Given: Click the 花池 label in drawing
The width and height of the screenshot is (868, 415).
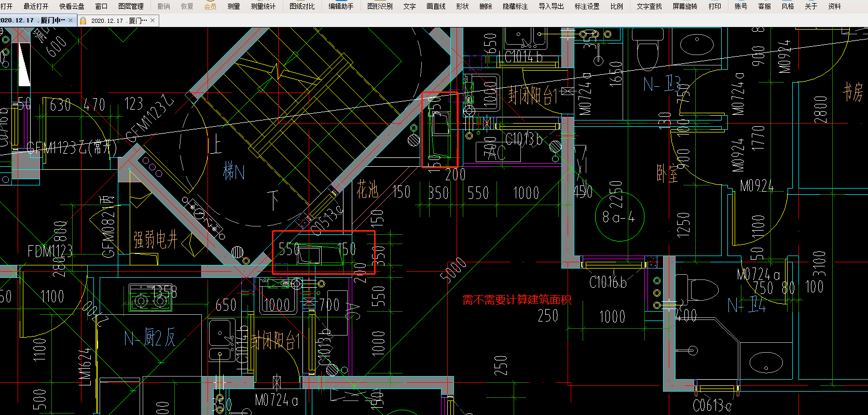Looking at the screenshot, I should (367, 190).
